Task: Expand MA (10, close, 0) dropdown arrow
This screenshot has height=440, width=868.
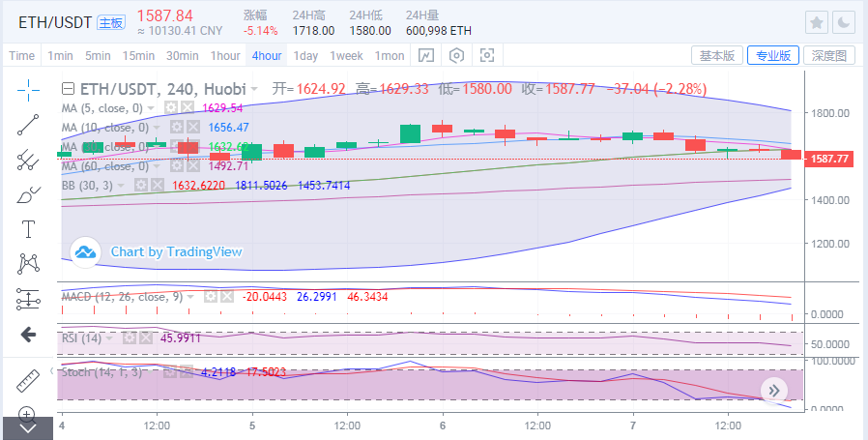Action: click(x=157, y=128)
